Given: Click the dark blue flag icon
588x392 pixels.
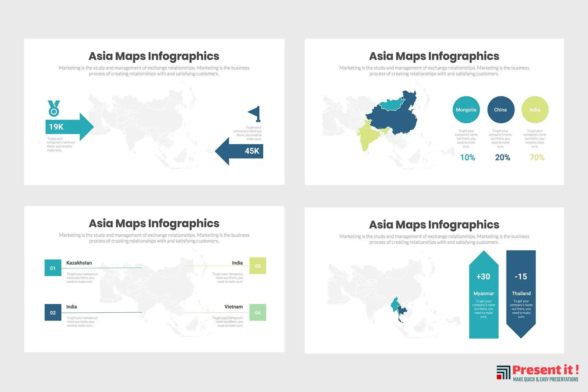Looking at the screenshot, I should point(255,113).
